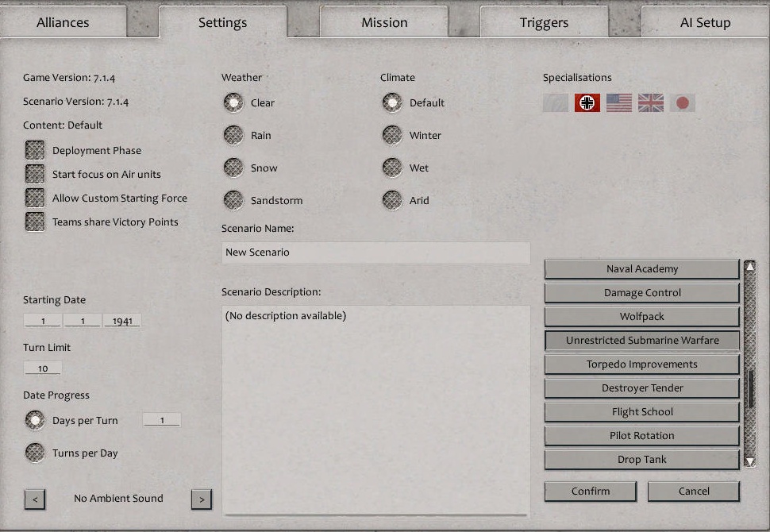The image size is (770, 532).
Task: Select the Flight School specialisation
Action: [x=642, y=411]
